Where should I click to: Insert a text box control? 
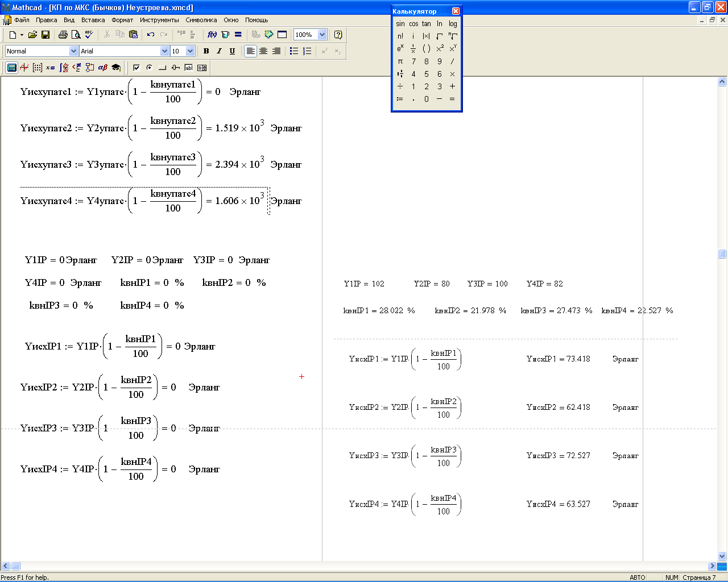[189, 68]
